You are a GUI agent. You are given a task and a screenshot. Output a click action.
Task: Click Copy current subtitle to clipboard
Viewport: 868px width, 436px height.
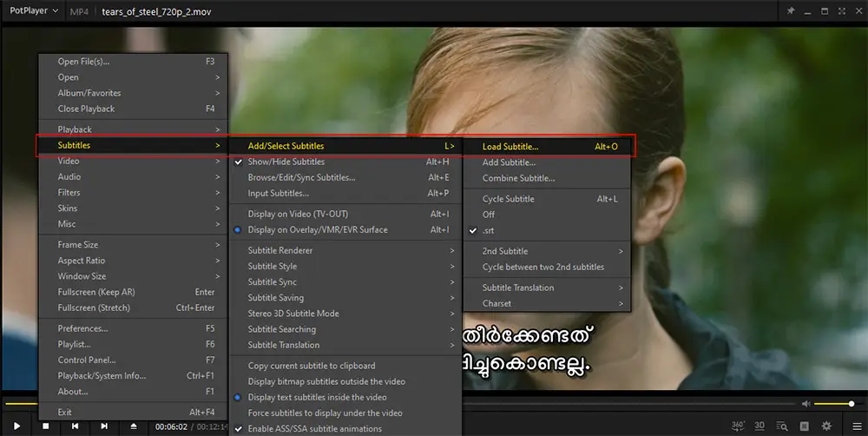point(311,366)
